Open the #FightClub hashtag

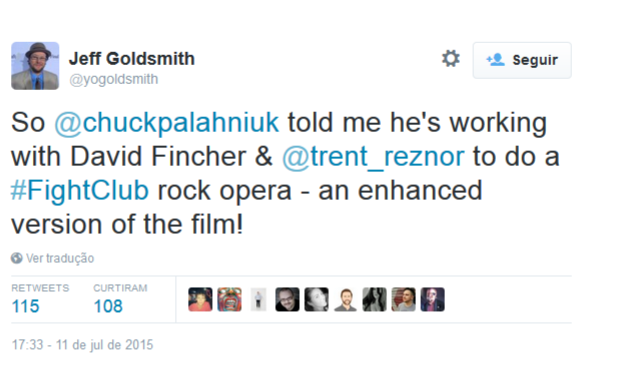pyautogui.click(x=80, y=190)
